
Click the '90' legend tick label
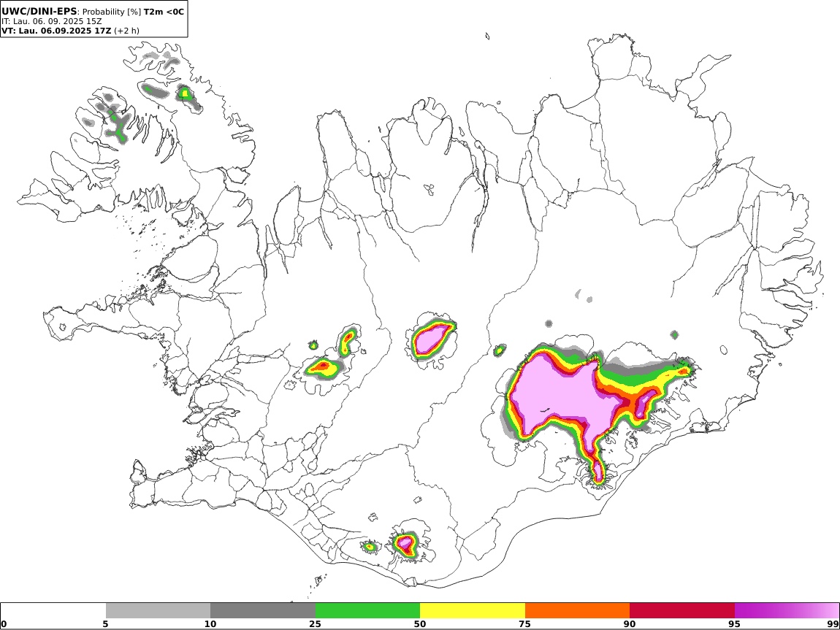pos(630,623)
